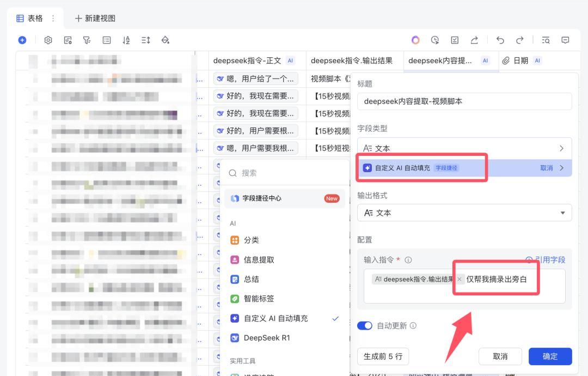Click the share arrow icon
The width and height of the screenshot is (588, 376).
[x=474, y=40]
